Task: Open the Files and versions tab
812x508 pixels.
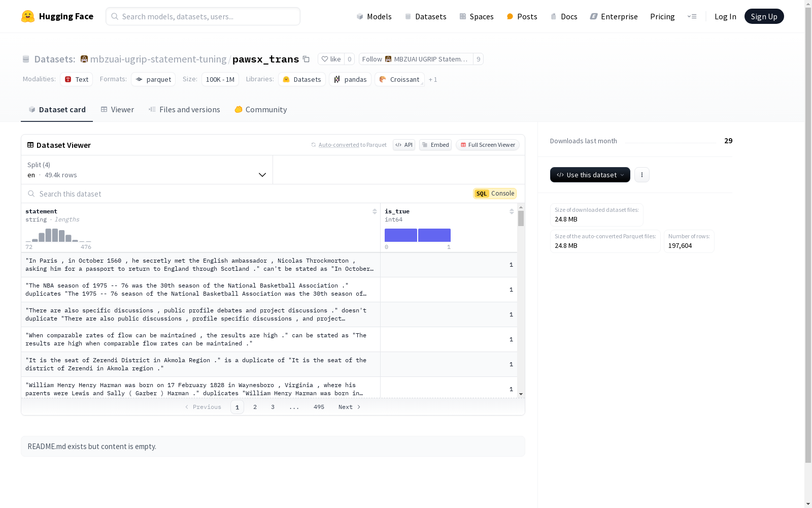Action: 184,110
